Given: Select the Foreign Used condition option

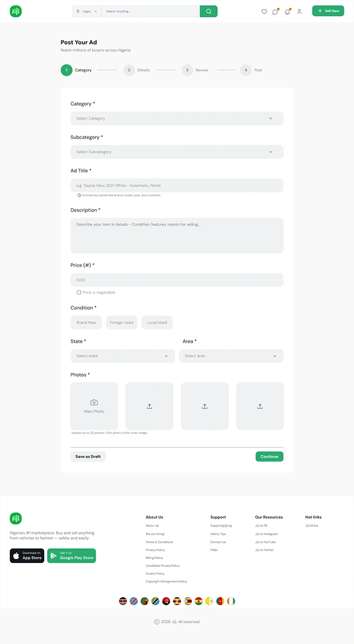Looking at the screenshot, I should coord(122,323).
